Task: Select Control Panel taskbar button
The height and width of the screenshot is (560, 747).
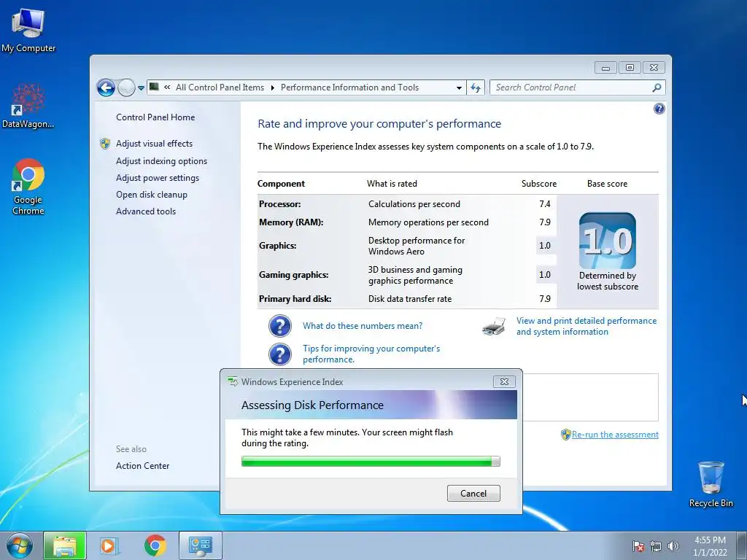Action: point(201,545)
